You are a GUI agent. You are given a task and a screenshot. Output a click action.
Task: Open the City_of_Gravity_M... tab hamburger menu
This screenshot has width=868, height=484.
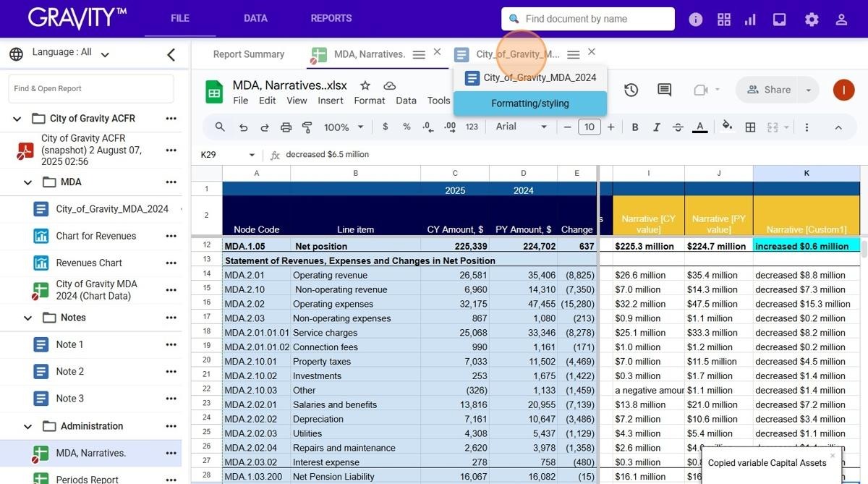pos(574,55)
